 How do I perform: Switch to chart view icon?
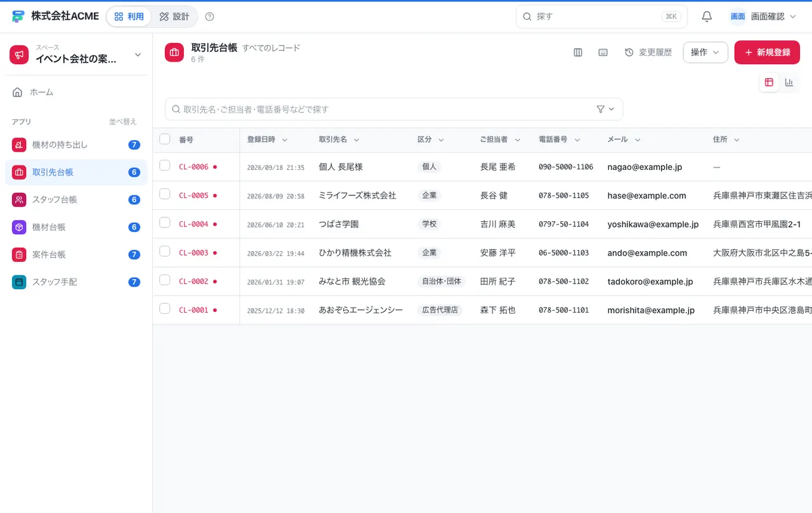[789, 82]
